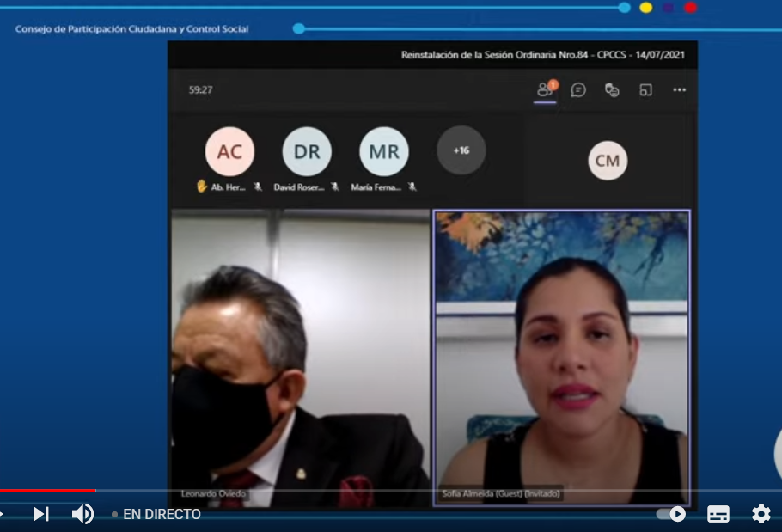
Task: Open the Teams rooms/share tray icon
Action: click(645, 89)
